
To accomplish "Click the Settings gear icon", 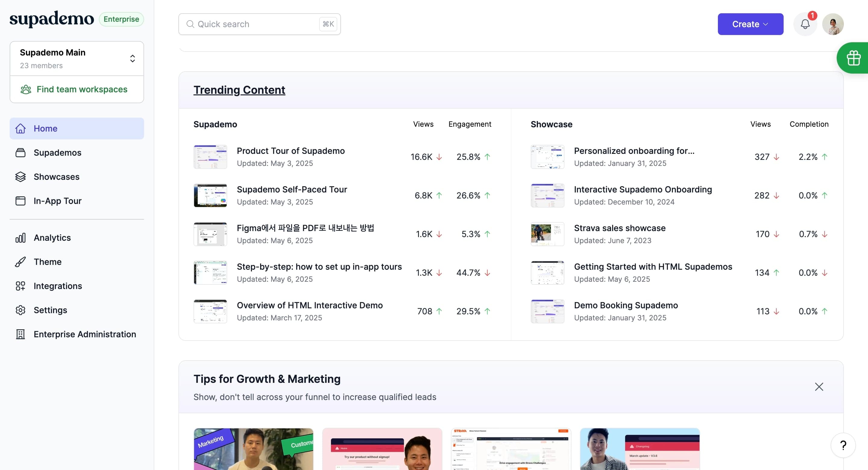I will point(20,310).
